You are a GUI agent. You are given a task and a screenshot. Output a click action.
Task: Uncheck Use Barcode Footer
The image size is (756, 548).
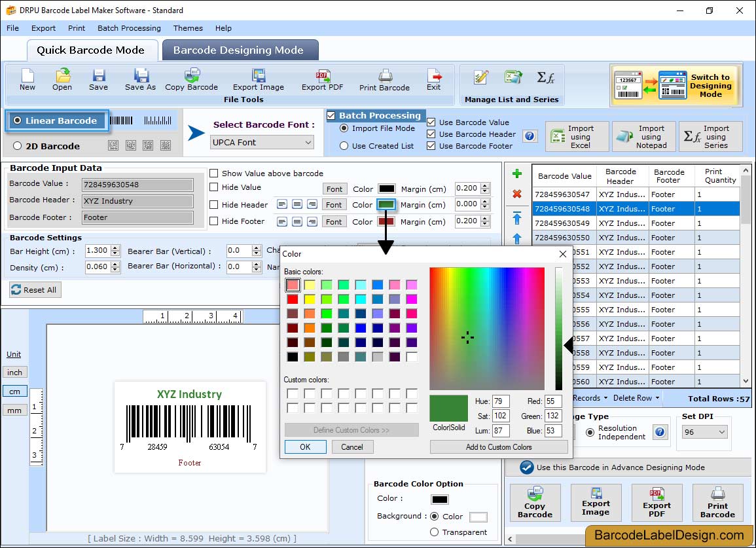[x=431, y=146]
